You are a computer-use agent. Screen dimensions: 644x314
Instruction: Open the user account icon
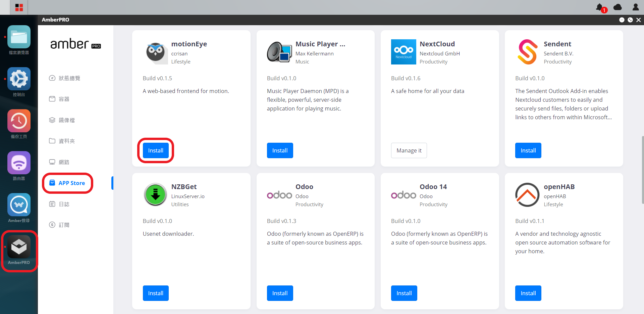click(x=635, y=7)
